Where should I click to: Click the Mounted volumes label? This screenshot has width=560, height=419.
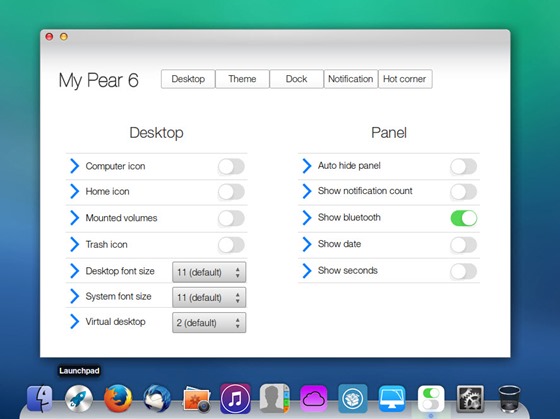(121, 218)
